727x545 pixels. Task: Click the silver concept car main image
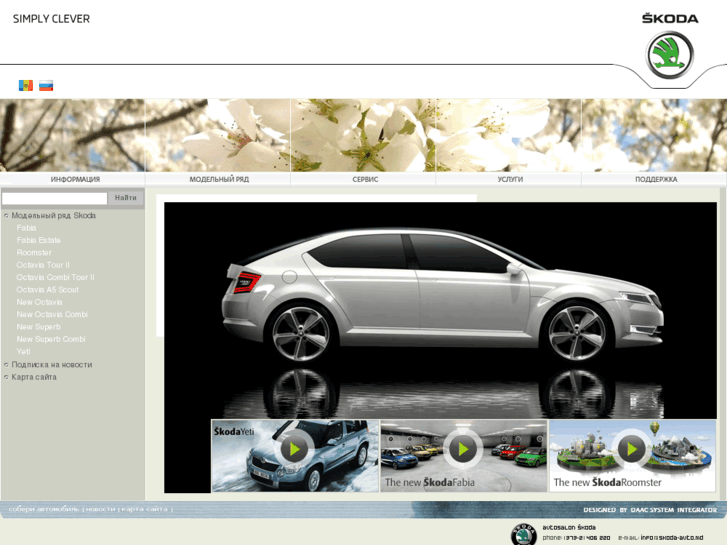coord(440,310)
